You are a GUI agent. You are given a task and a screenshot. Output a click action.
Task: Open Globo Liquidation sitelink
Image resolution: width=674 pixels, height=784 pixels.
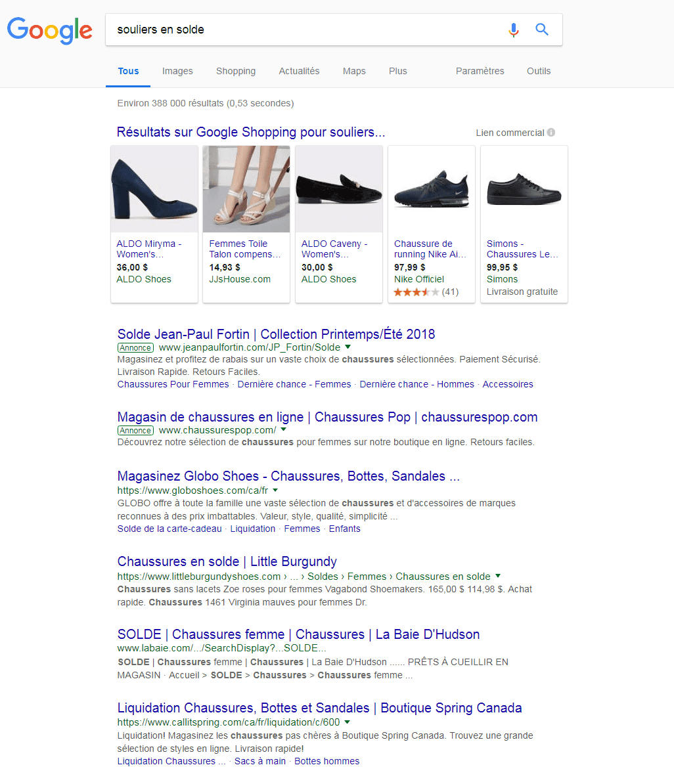(x=253, y=529)
